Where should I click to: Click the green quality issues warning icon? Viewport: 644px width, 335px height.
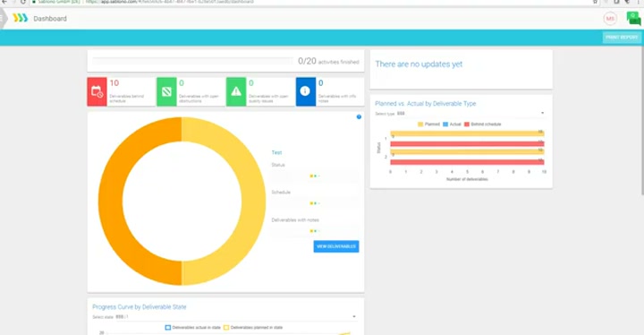[x=236, y=91]
